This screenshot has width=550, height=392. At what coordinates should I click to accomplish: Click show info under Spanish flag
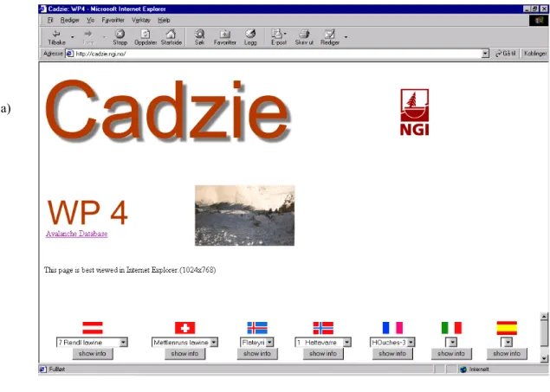coord(507,354)
